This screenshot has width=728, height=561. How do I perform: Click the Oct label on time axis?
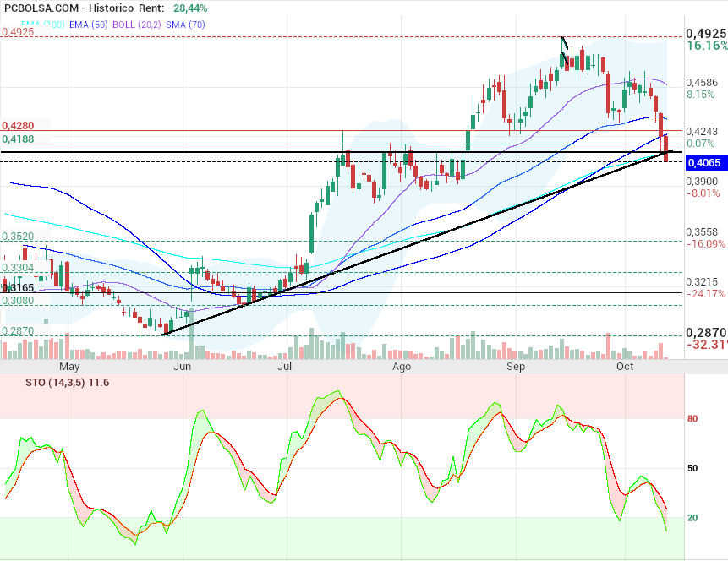pyautogui.click(x=626, y=368)
